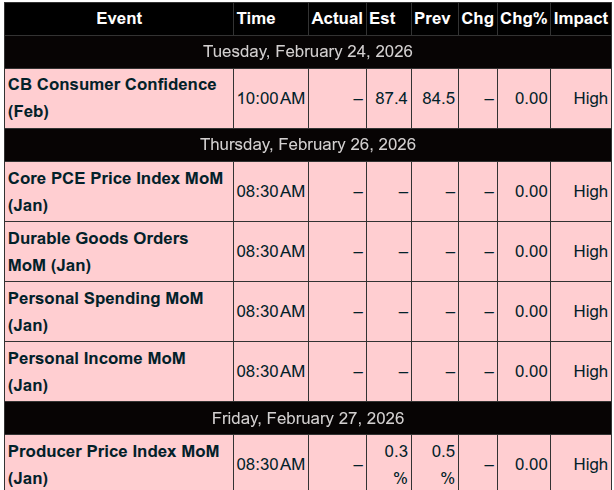This screenshot has width=614, height=490.
Task: Click the 87.4 estimate value
Action: pos(389,98)
